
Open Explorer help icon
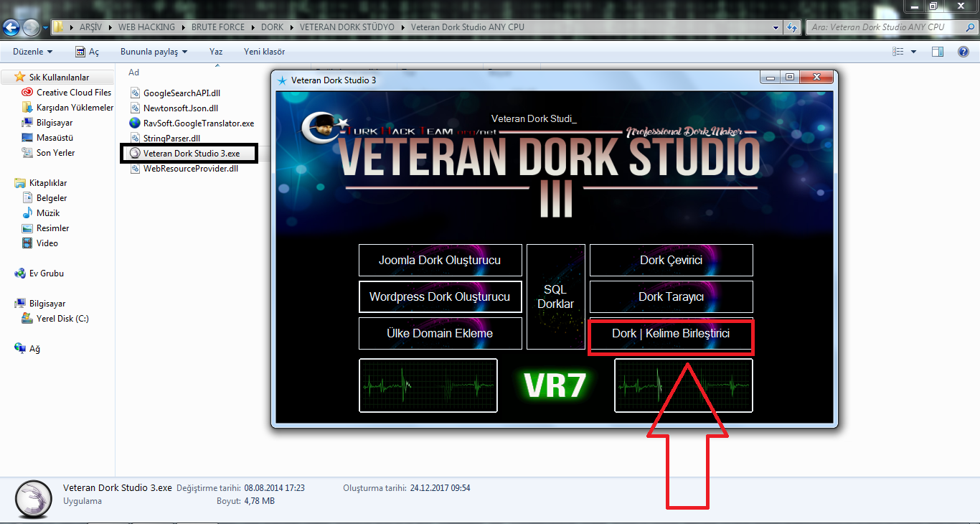click(963, 52)
